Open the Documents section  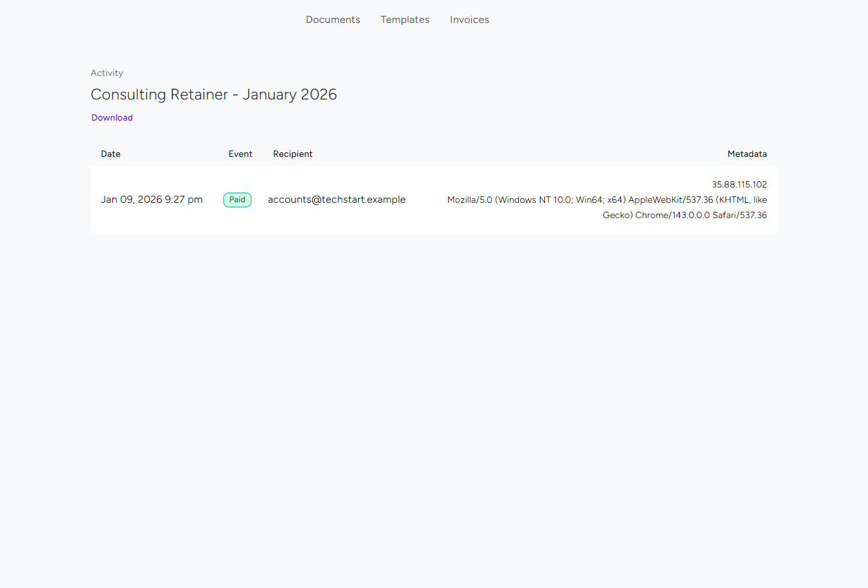(333, 20)
